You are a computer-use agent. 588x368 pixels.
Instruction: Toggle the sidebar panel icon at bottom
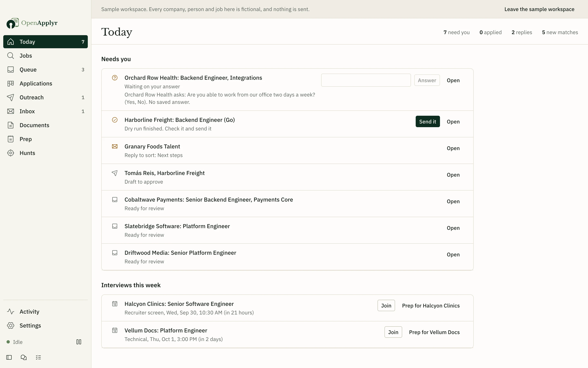coord(9,357)
